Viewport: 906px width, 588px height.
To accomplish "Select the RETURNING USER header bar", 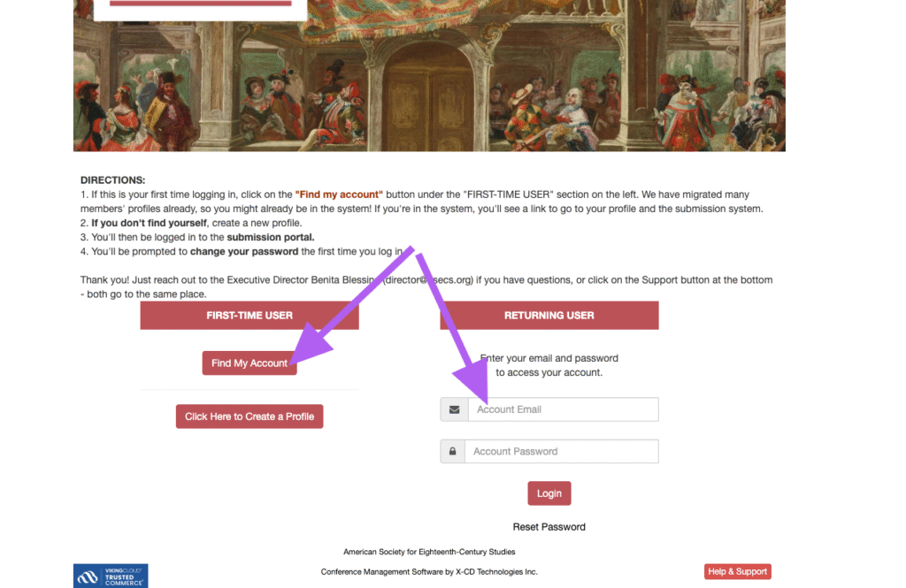I will [549, 316].
